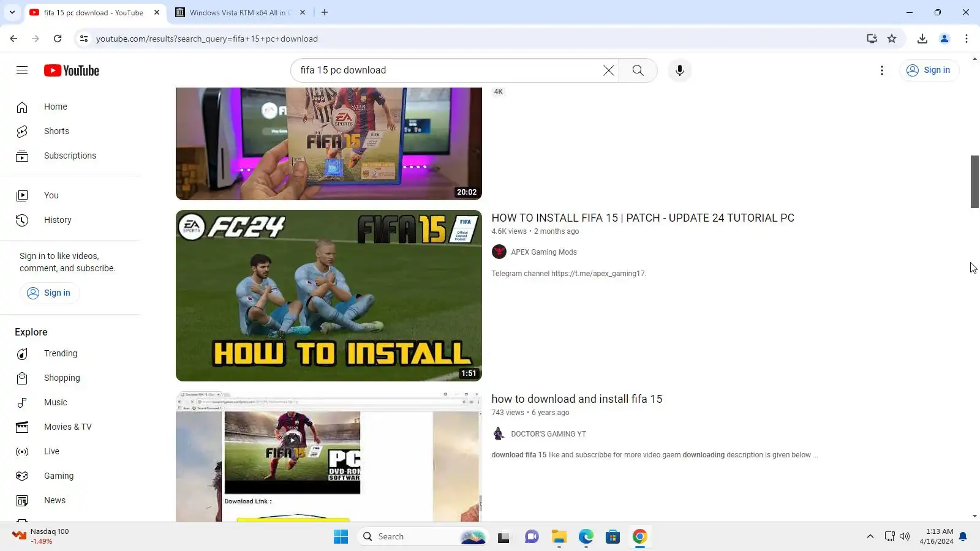Play the FIFA 15 PC DVD-ROM thumbnail

[x=329, y=457]
